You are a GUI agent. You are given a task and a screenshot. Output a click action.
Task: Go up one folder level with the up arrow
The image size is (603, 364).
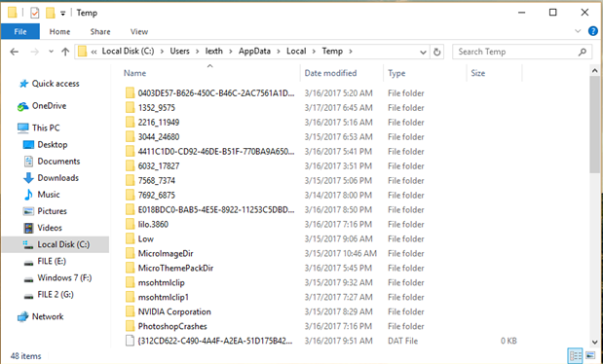(65, 52)
